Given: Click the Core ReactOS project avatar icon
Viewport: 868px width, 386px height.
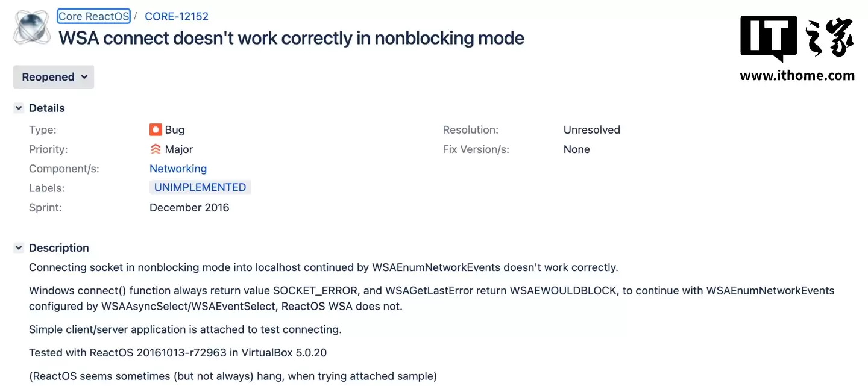Looking at the screenshot, I should tap(31, 26).
